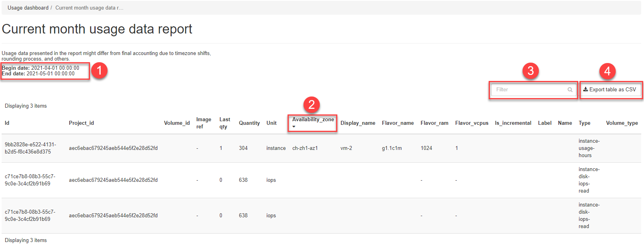This screenshot has height=246, width=644.
Task: Sort table by Project_id column
Action: click(81, 123)
